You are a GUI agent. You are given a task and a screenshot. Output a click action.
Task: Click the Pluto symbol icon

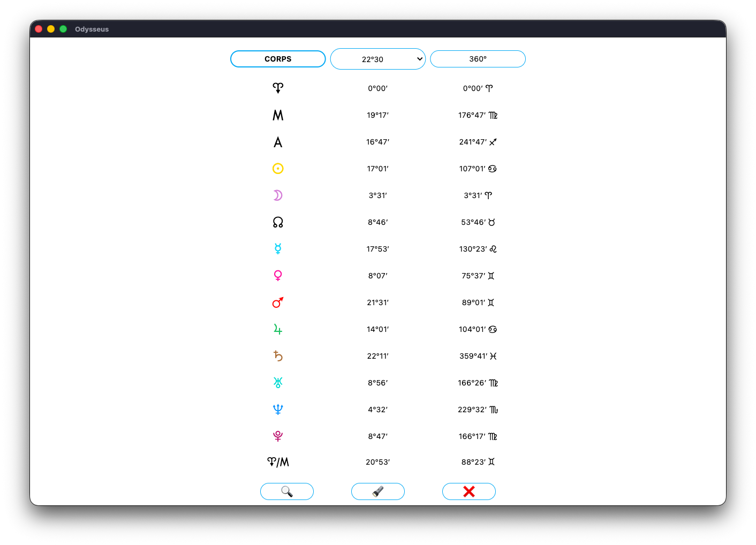pos(278,436)
